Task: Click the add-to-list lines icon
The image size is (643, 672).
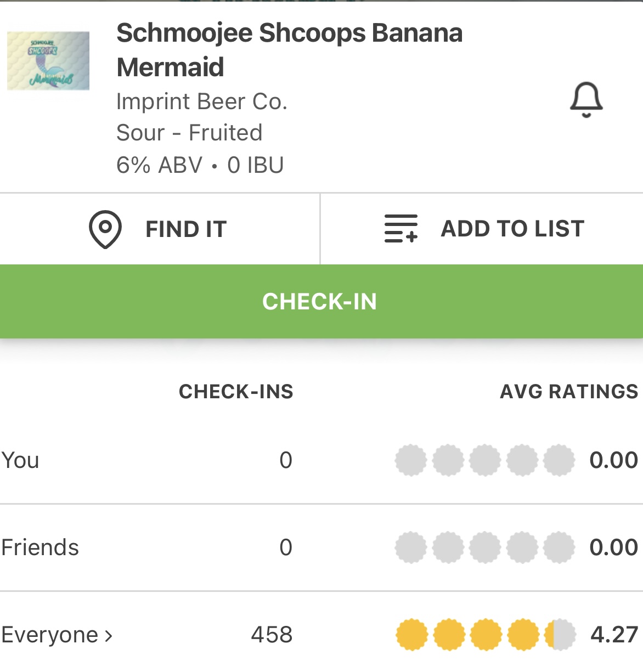Action: pos(401,229)
